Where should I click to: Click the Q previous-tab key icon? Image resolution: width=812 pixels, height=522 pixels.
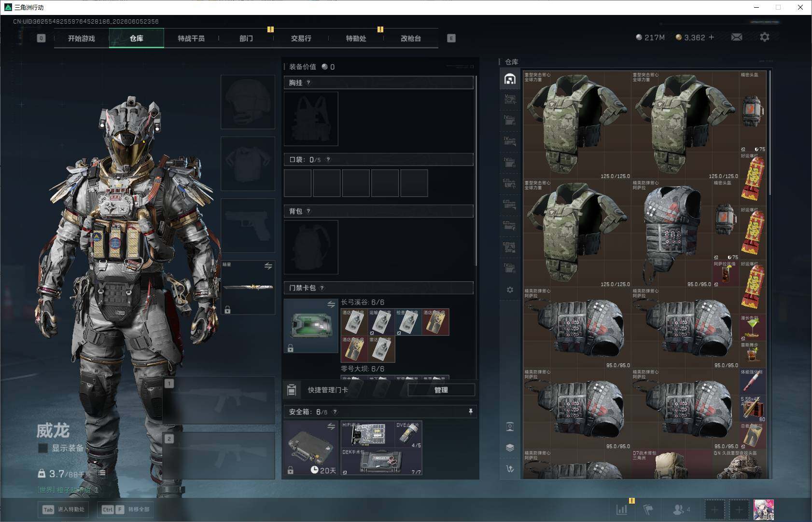[41, 38]
